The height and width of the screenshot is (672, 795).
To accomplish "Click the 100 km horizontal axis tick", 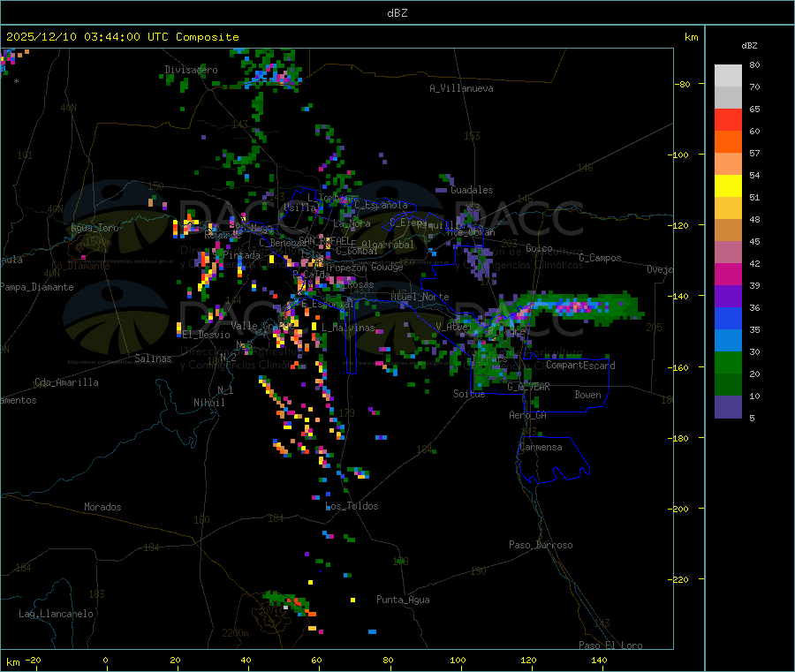I will (458, 660).
